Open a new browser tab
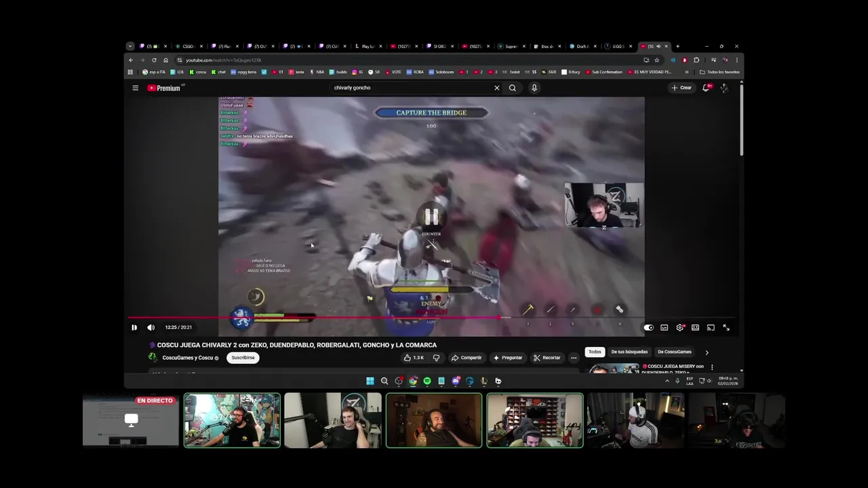 pos(677,46)
